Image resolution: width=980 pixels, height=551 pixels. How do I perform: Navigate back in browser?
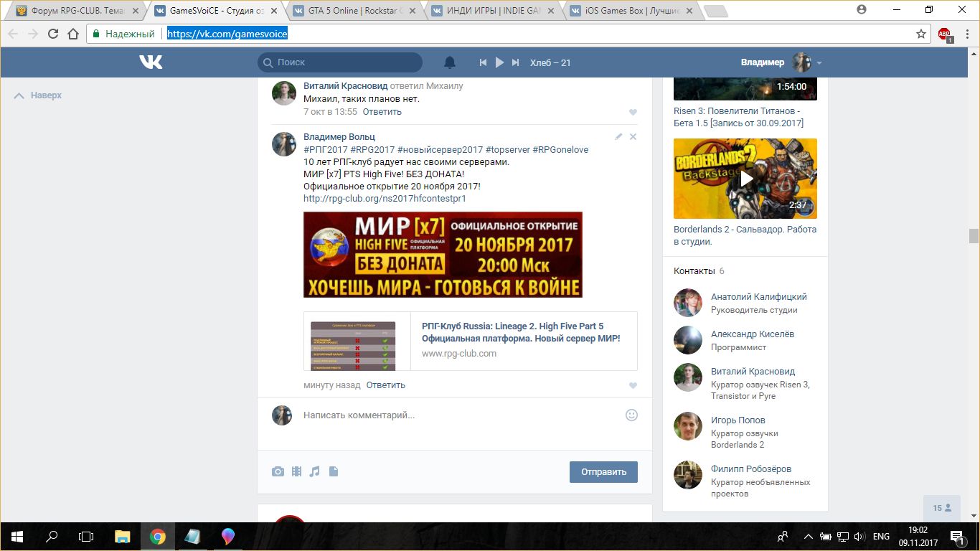(13, 34)
